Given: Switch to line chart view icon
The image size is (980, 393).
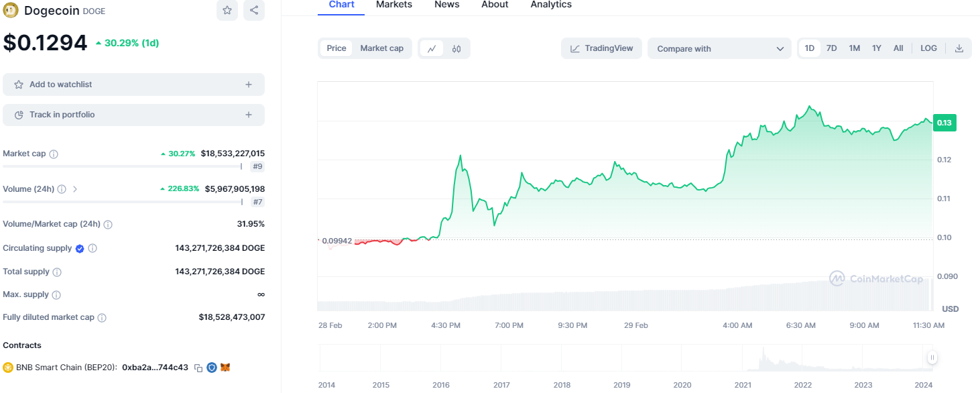Looking at the screenshot, I should tap(432, 48).
